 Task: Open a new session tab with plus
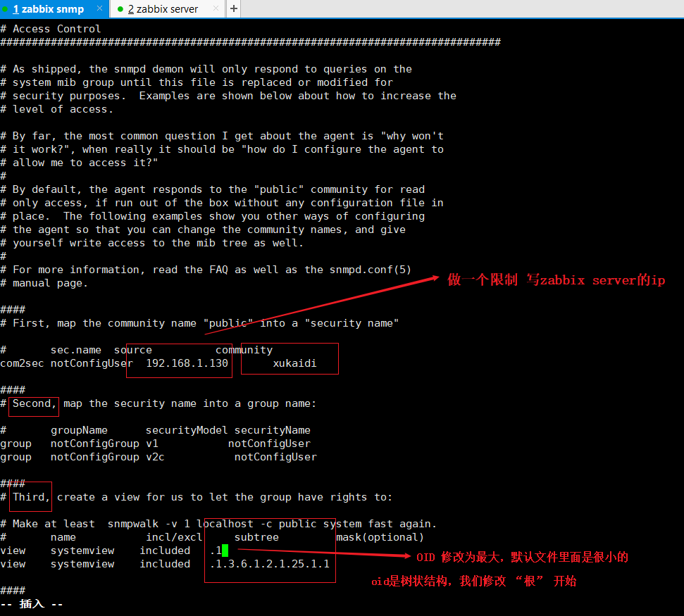click(234, 8)
